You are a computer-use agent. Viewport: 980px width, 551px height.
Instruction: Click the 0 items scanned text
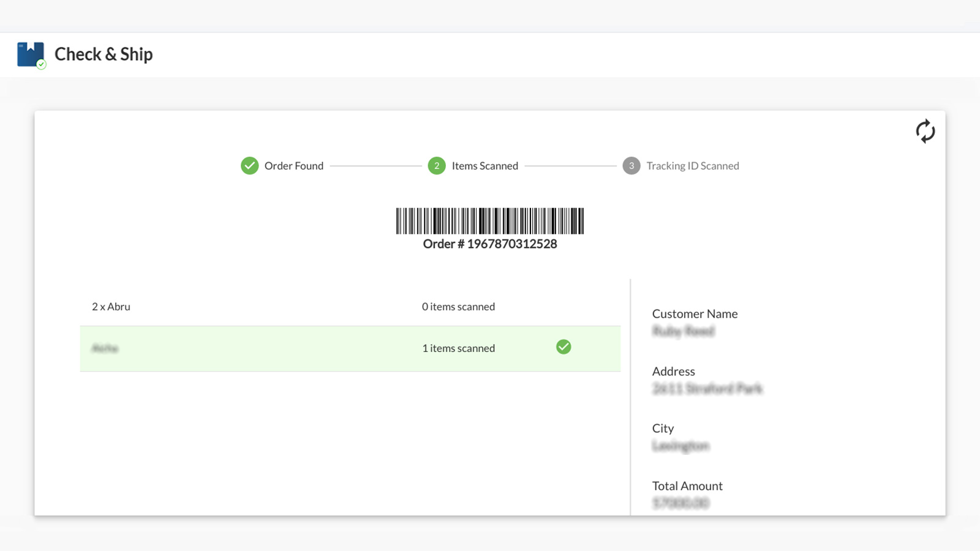pos(458,307)
